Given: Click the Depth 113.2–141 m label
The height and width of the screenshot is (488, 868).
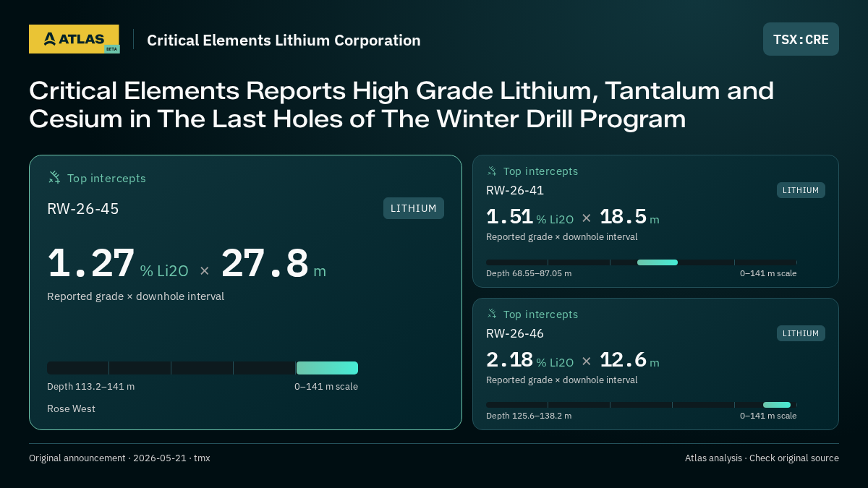Looking at the screenshot, I should tap(90, 387).
